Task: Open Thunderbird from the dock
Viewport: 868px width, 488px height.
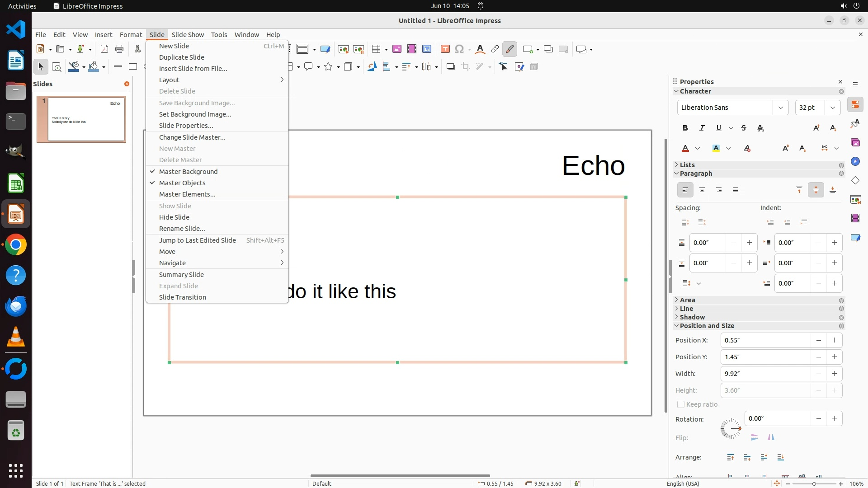Action: pyautogui.click(x=16, y=306)
